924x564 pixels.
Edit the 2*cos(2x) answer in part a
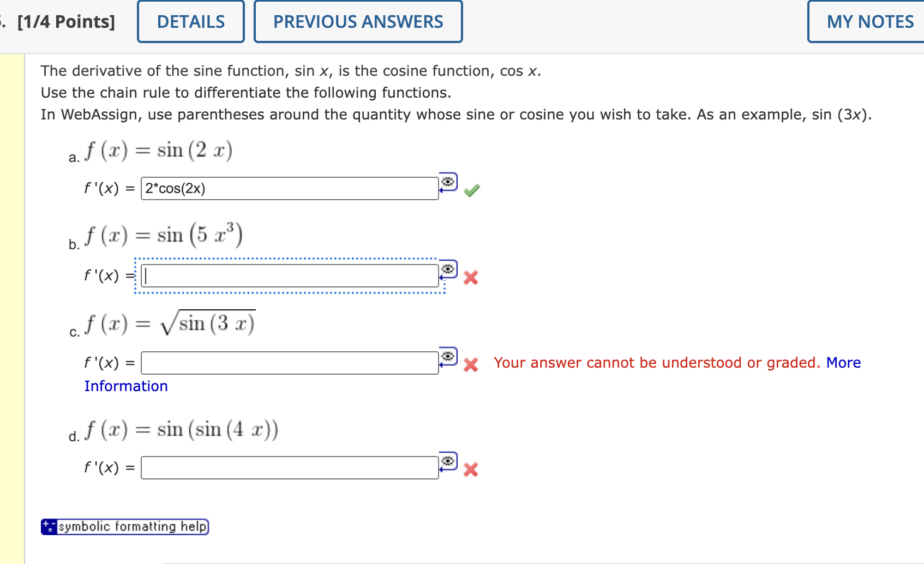pyautogui.click(x=289, y=188)
